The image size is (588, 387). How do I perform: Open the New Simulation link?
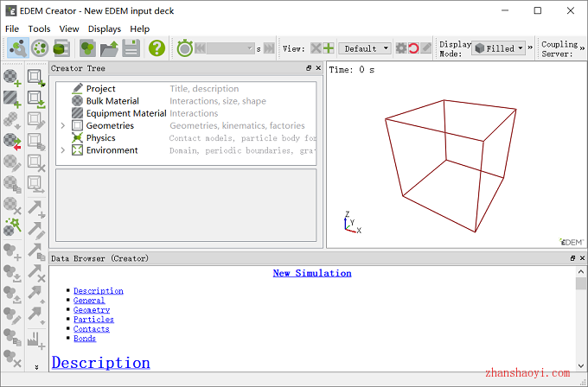point(312,273)
